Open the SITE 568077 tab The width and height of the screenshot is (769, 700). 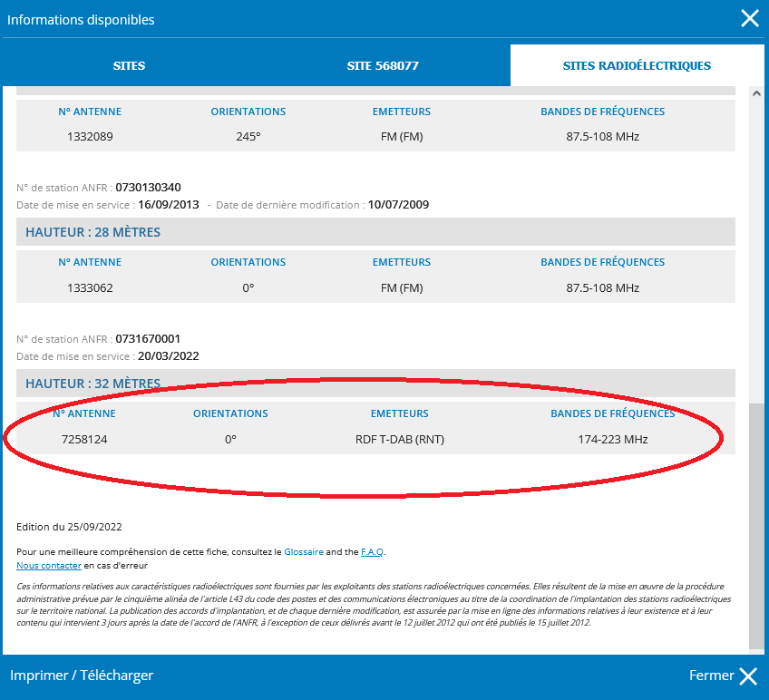[x=383, y=65]
